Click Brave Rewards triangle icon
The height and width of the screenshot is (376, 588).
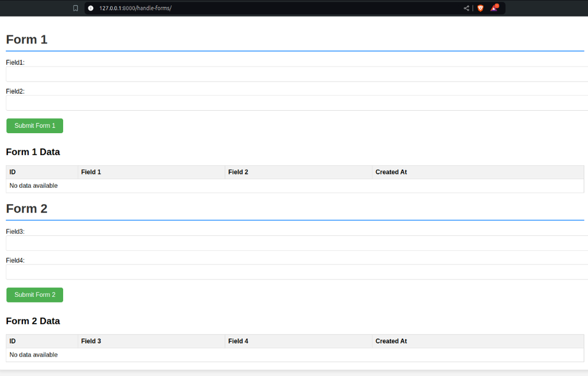pos(494,8)
